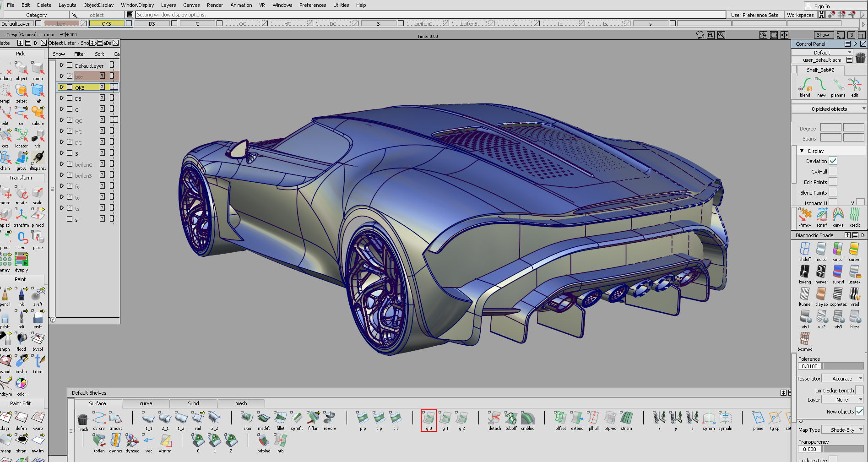Expand the OKS layer in Object Lister
Image resolution: width=868 pixels, height=462 pixels.
[x=62, y=87]
